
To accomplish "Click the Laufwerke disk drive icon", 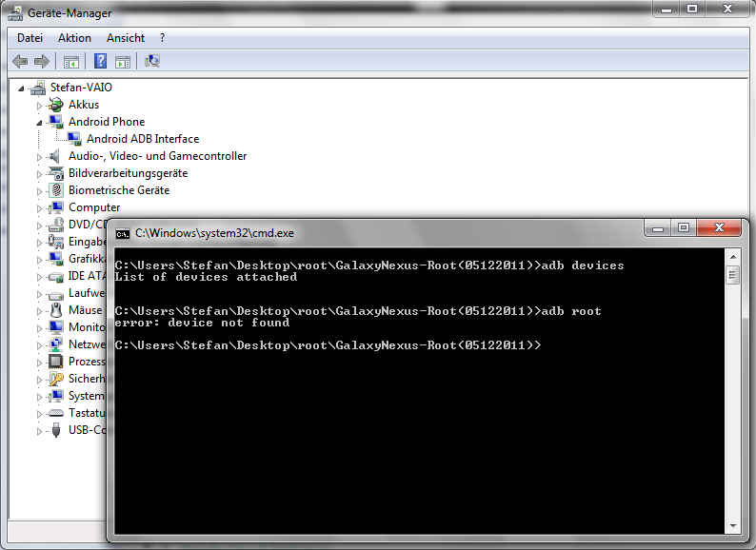I will click(x=56, y=294).
